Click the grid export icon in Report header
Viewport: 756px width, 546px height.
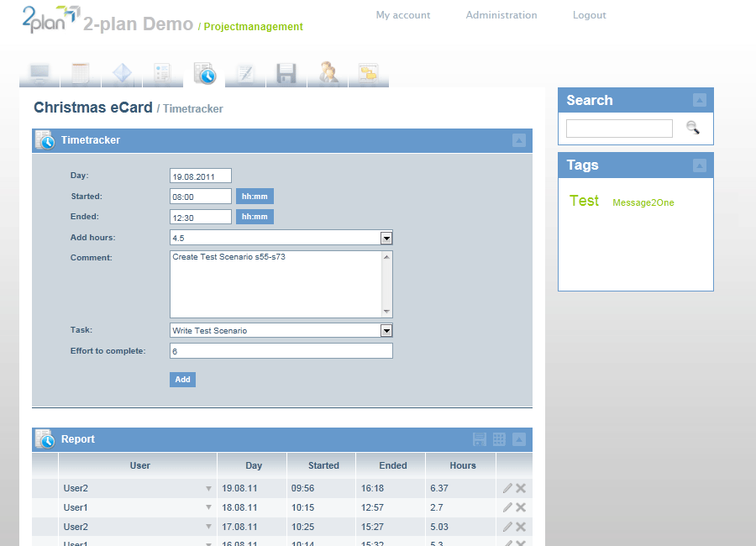499,439
